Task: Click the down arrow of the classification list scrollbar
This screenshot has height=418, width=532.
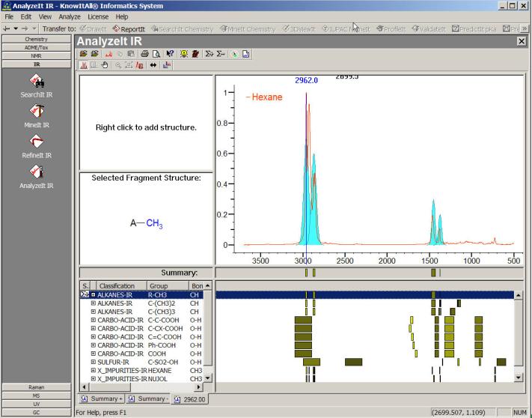Action: pyautogui.click(x=208, y=378)
